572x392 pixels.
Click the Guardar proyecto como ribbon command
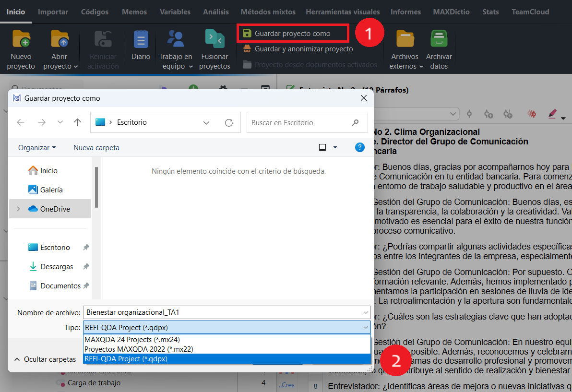pyautogui.click(x=293, y=34)
